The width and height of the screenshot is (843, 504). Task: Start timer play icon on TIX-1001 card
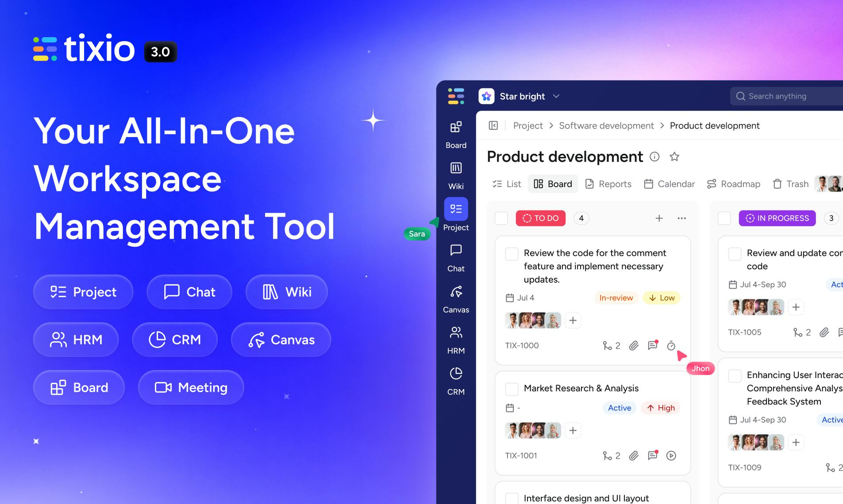tap(671, 455)
